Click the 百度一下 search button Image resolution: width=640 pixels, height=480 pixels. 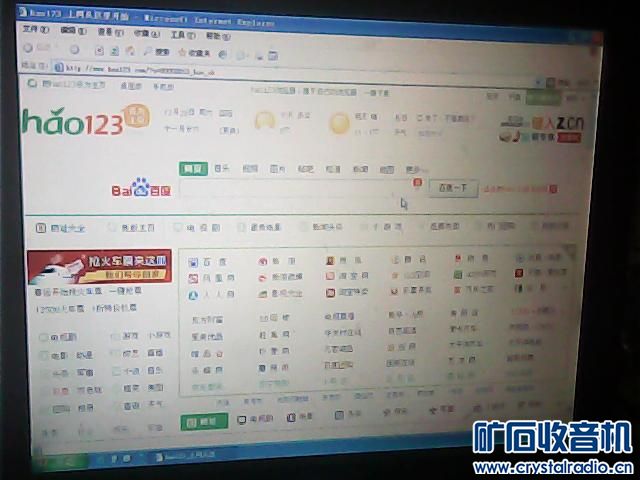[x=453, y=188]
